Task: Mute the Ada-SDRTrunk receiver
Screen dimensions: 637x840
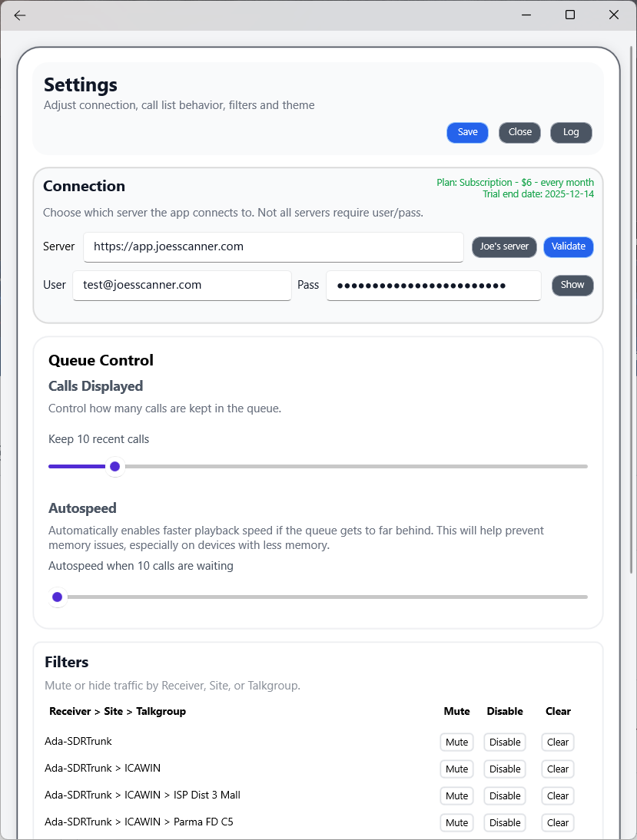Action: [x=456, y=742]
